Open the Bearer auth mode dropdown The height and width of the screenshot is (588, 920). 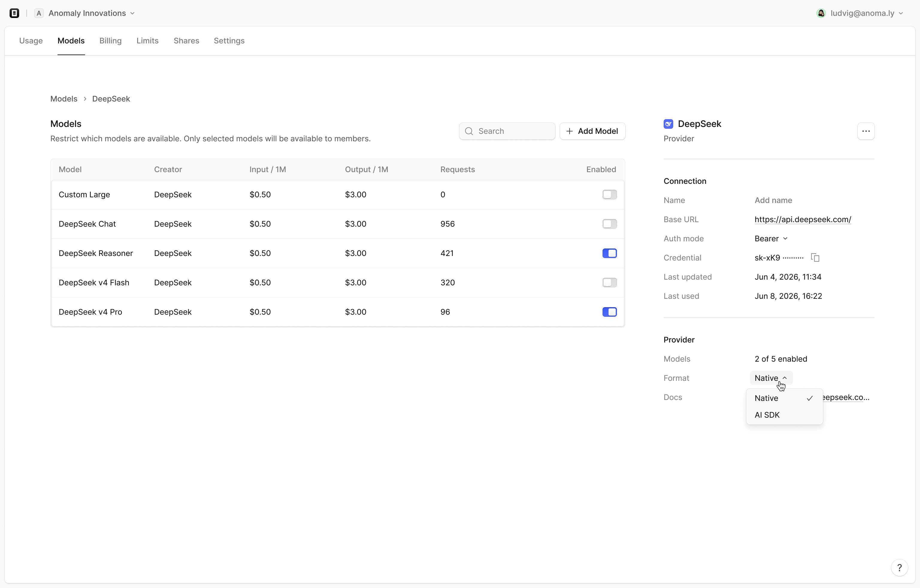[x=771, y=239]
